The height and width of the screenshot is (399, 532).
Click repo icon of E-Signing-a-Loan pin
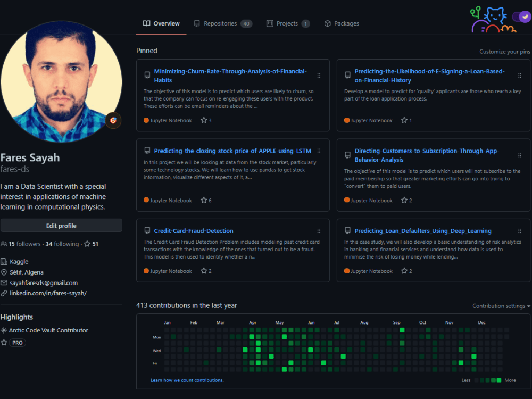point(348,75)
